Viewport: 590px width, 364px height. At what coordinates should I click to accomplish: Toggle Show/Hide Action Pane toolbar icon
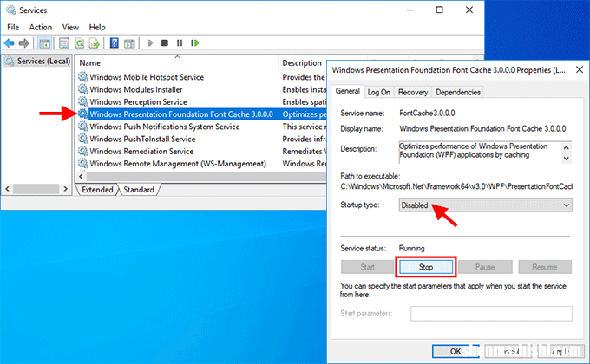coord(129,43)
